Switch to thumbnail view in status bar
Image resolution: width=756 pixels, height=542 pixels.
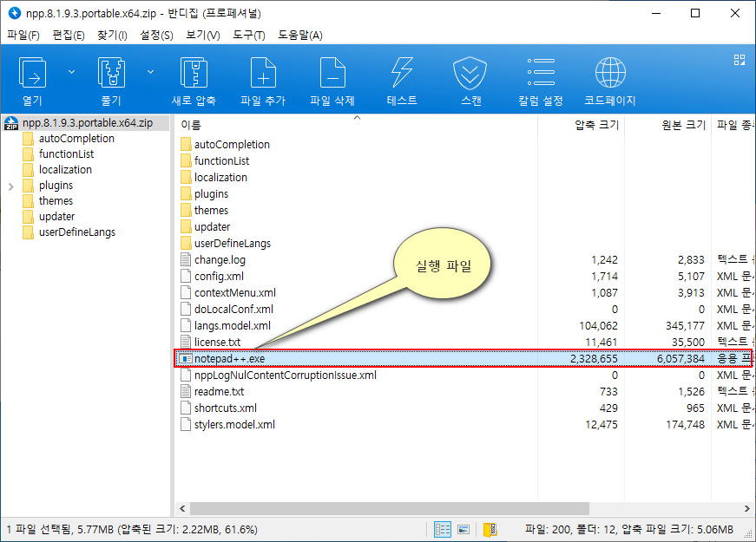pos(463,530)
